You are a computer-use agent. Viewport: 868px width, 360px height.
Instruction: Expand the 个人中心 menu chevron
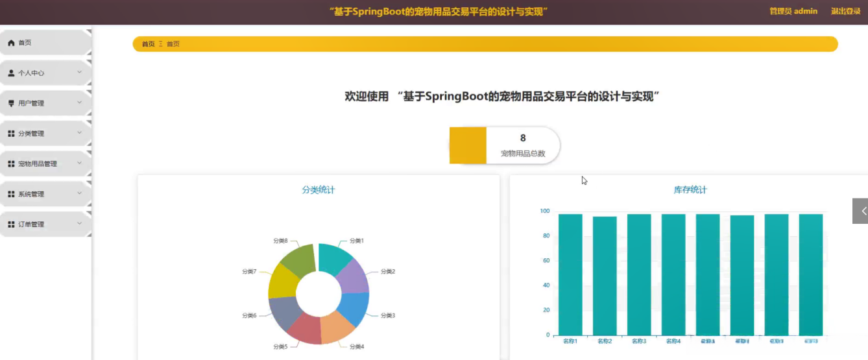tap(79, 72)
